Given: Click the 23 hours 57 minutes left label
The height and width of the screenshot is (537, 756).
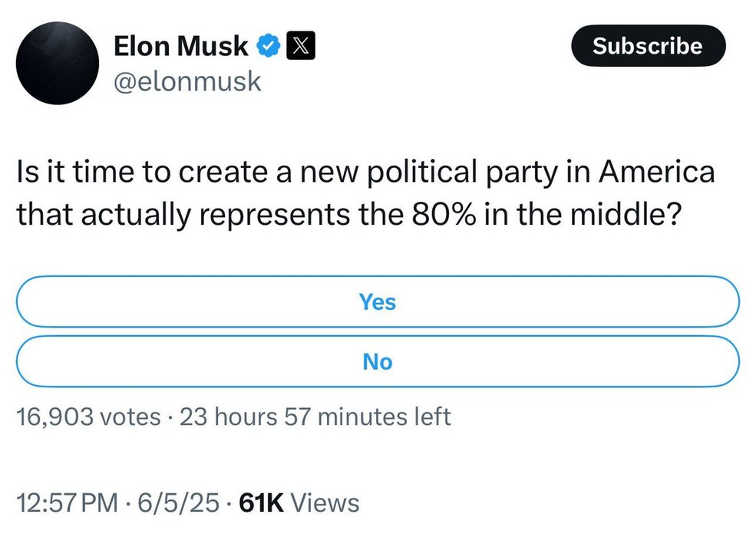Looking at the screenshot, I should pyautogui.click(x=315, y=417).
